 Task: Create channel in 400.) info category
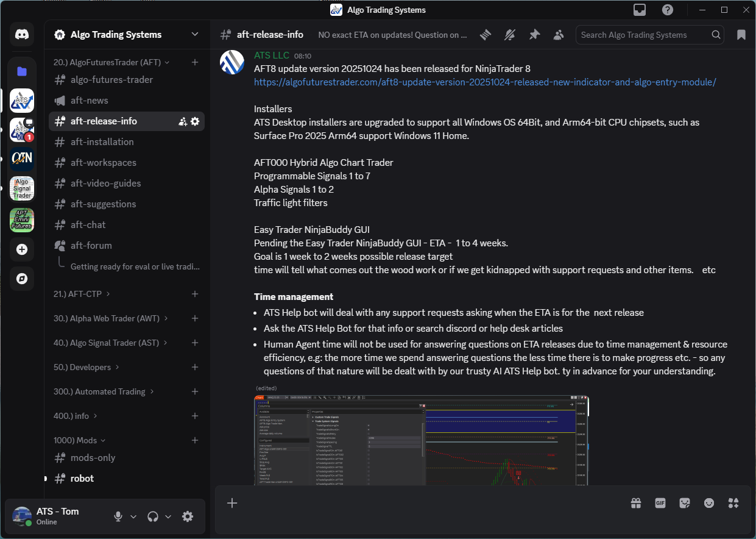(195, 416)
